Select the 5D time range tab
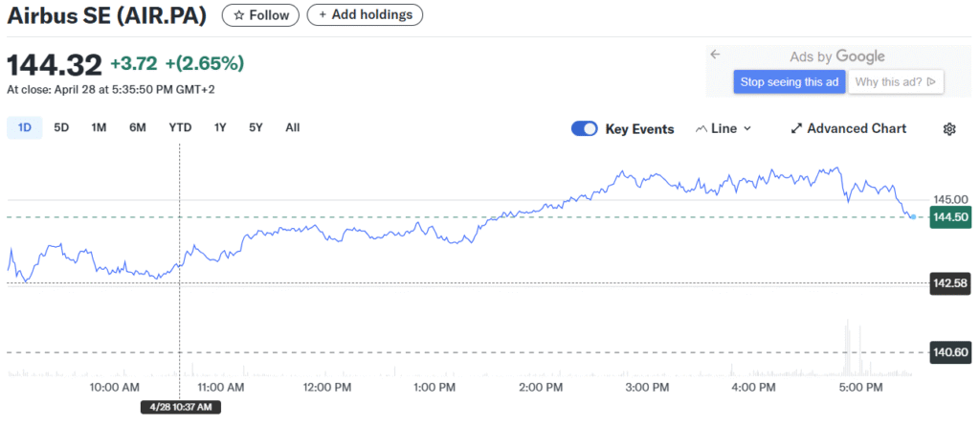 [61, 127]
